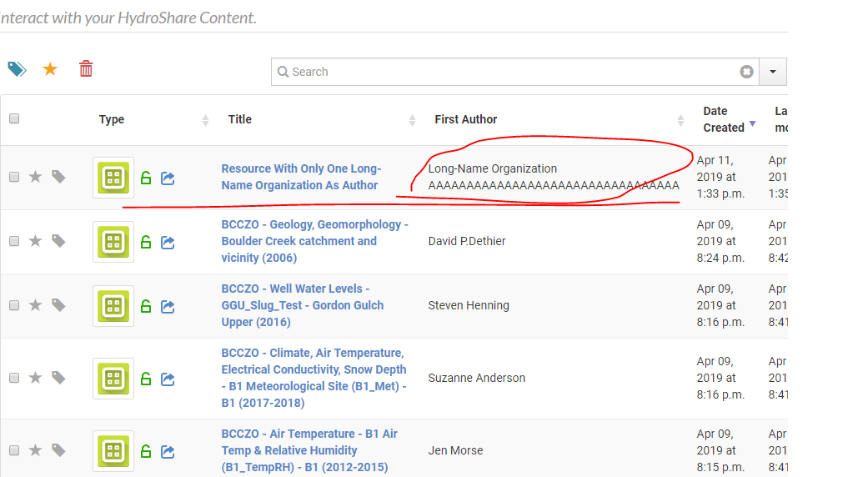Click the green unlock icon in Jen Morse row
Viewport: 868px width, 477px height.
pyautogui.click(x=146, y=451)
